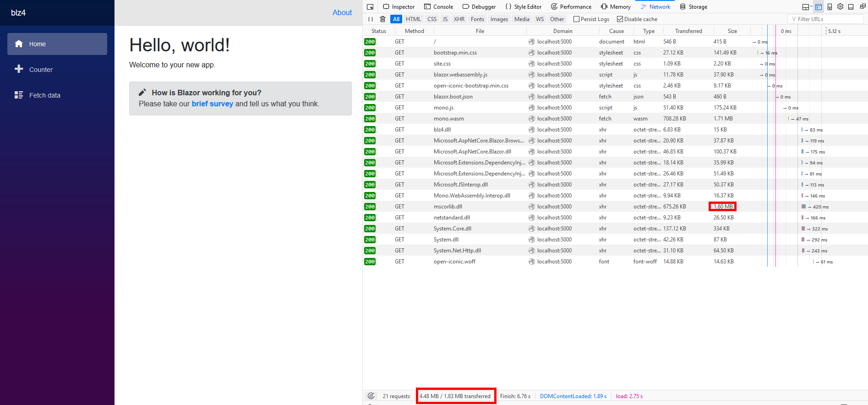This screenshot has height=405, width=868.
Task: Sort requests by the Status column header
Action: 379,31
